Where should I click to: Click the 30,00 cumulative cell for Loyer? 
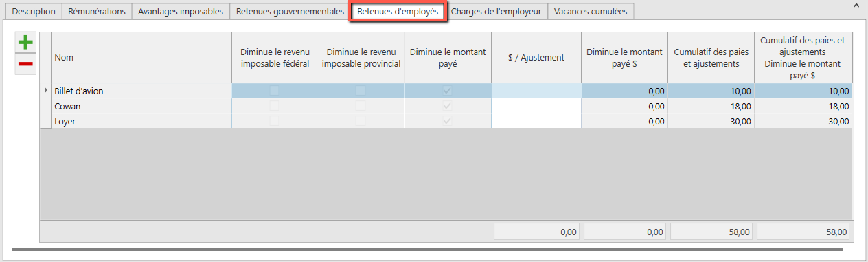711,121
